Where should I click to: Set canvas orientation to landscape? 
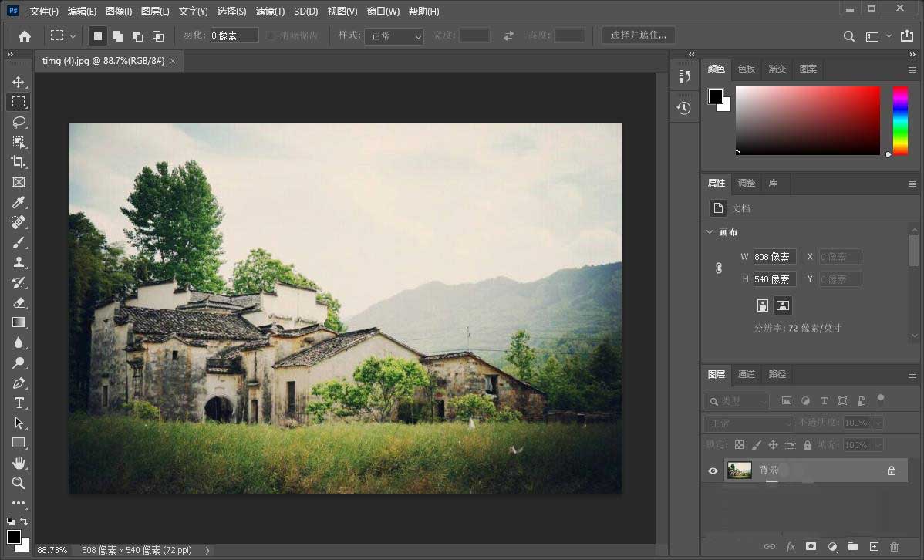pos(783,305)
